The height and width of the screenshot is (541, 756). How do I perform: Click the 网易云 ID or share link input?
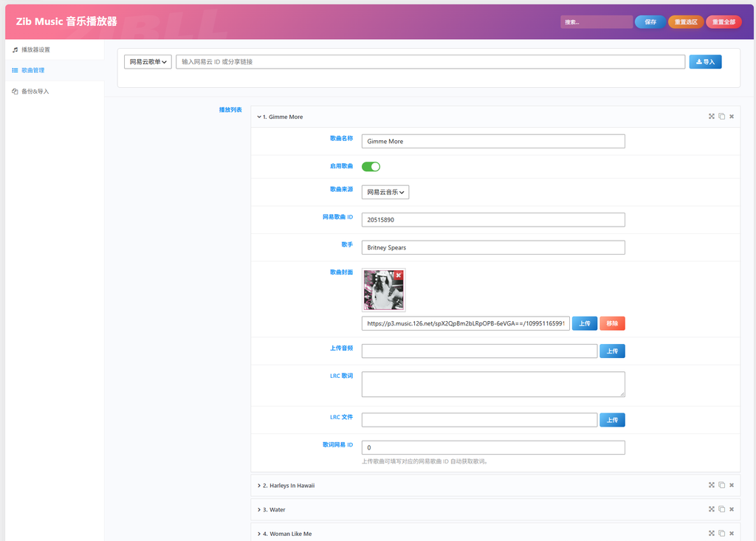click(430, 62)
